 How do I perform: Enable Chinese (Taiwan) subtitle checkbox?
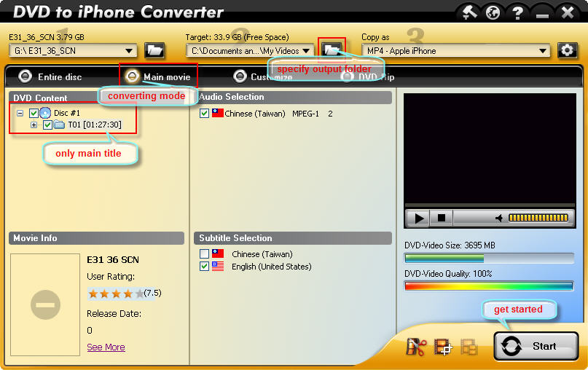[x=204, y=253]
